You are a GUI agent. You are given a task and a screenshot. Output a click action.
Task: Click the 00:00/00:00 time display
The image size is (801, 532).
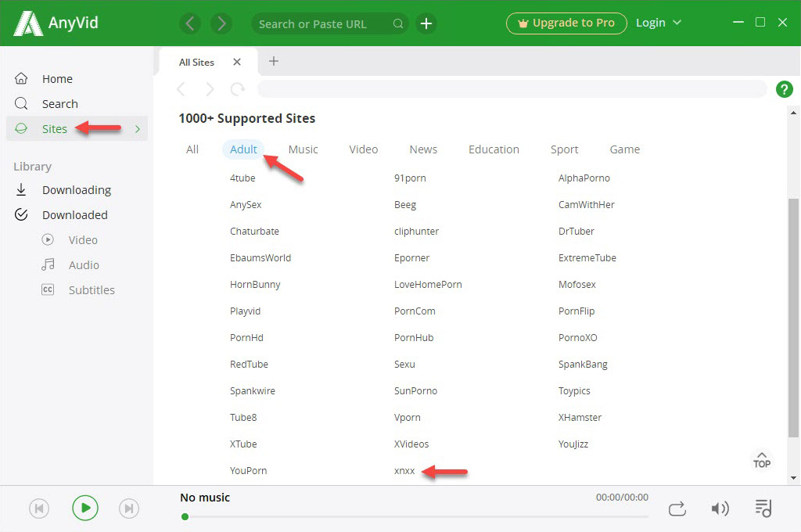click(622, 498)
